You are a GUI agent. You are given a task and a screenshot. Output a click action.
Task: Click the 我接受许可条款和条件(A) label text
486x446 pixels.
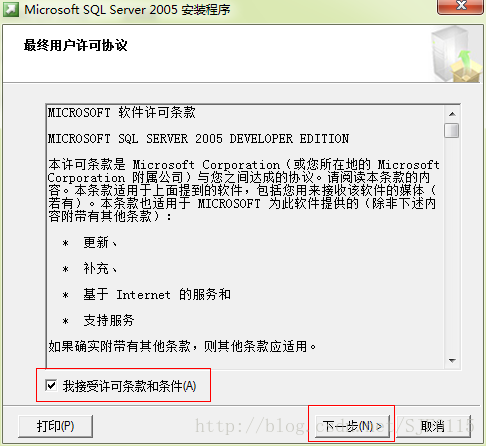point(130,386)
